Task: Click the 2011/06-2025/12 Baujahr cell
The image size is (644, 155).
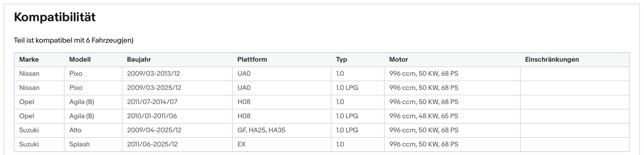Action: (x=177, y=144)
